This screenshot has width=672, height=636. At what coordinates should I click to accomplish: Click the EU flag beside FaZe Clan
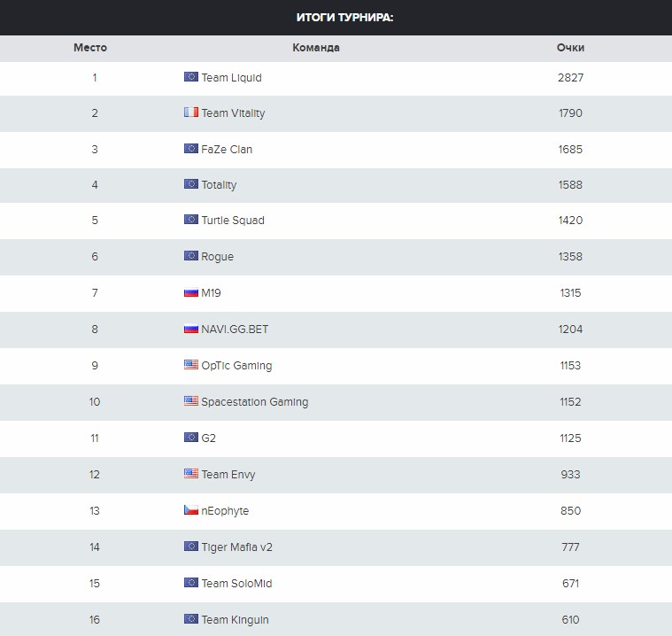191,149
